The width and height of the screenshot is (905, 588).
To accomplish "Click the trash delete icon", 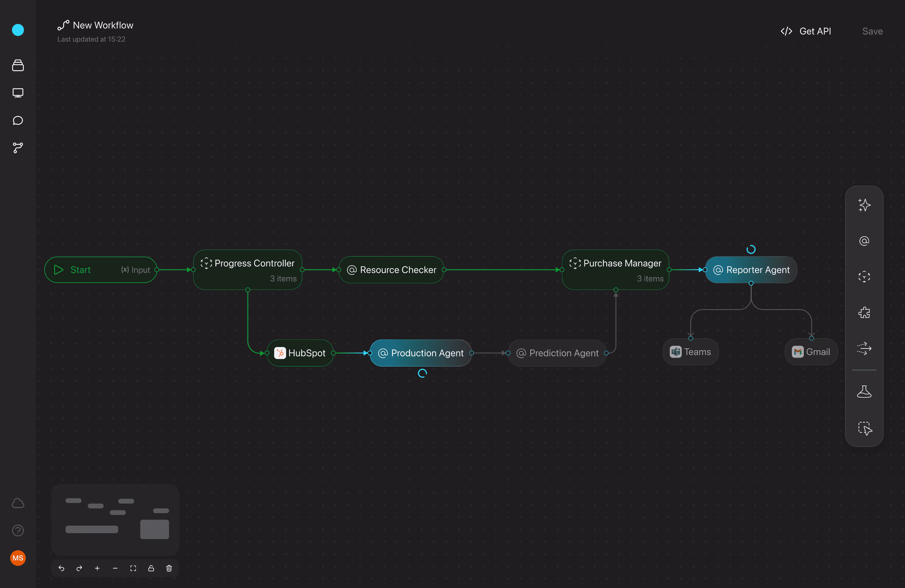I will 169,568.
